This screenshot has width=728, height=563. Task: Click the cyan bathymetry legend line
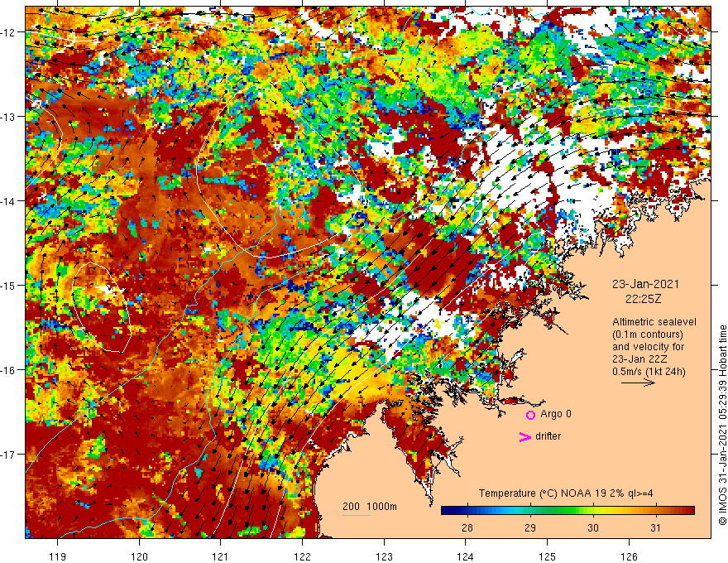pos(356,515)
